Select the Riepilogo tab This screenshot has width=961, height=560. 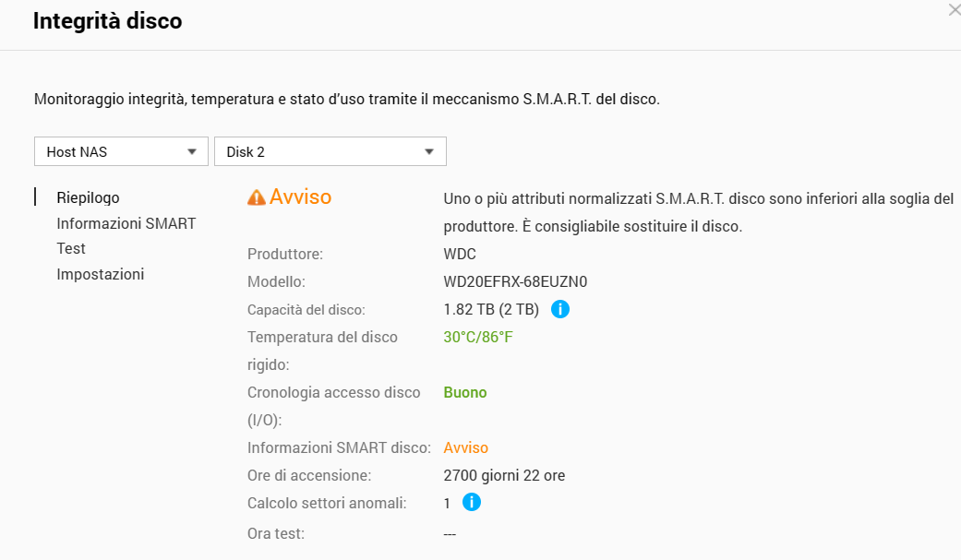(x=88, y=197)
